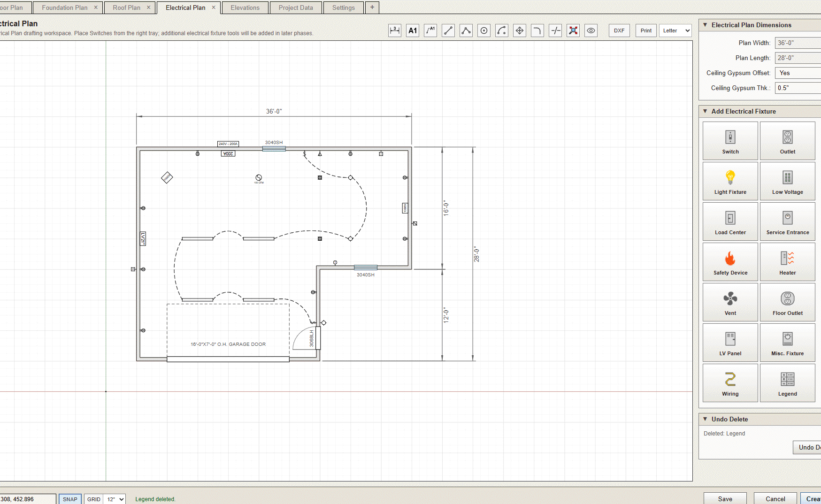
Task: Select the trim/break line tool
Action: point(555,31)
